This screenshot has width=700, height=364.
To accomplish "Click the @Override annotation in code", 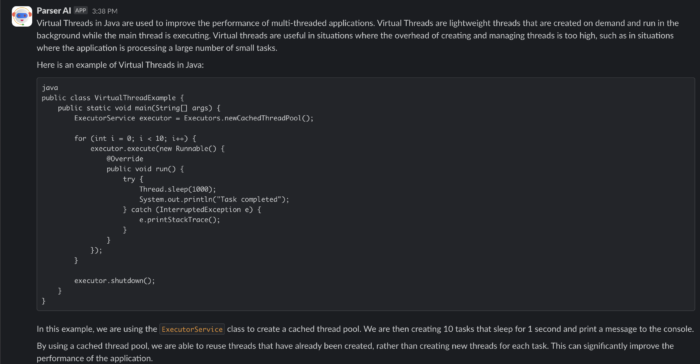I will pos(125,159).
